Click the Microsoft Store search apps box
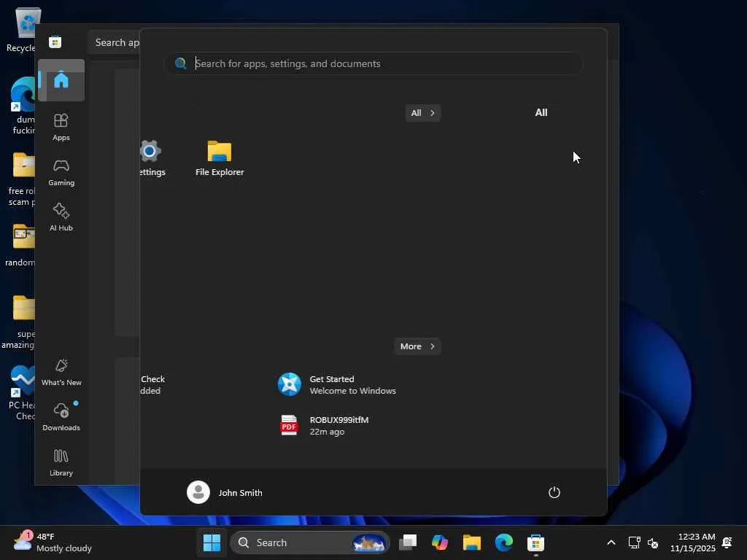The image size is (747, 560). pyautogui.click(x=115, y=42)
